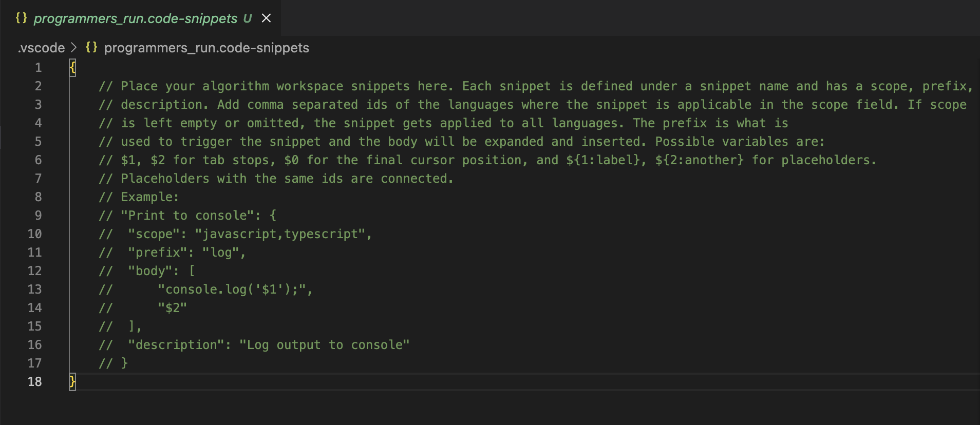
Task: Click the .vscode breadcrumb folder
Action: point(41,48)
